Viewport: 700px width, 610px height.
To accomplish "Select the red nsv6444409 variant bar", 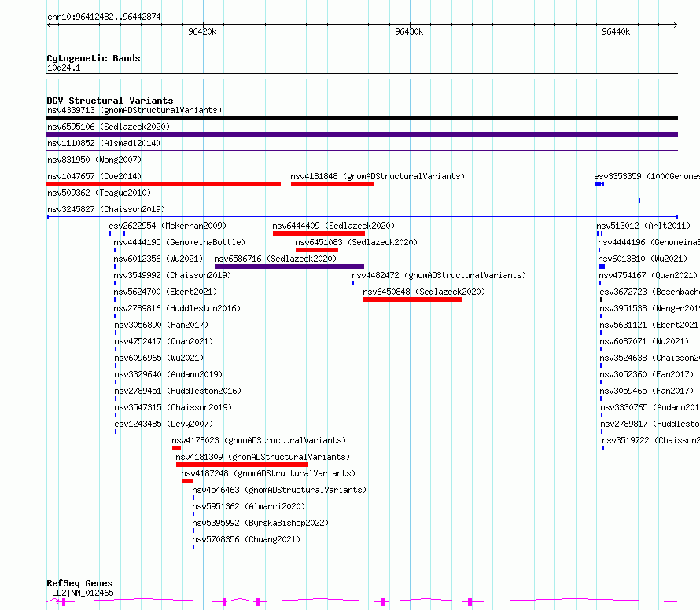I will pos(319,233).
